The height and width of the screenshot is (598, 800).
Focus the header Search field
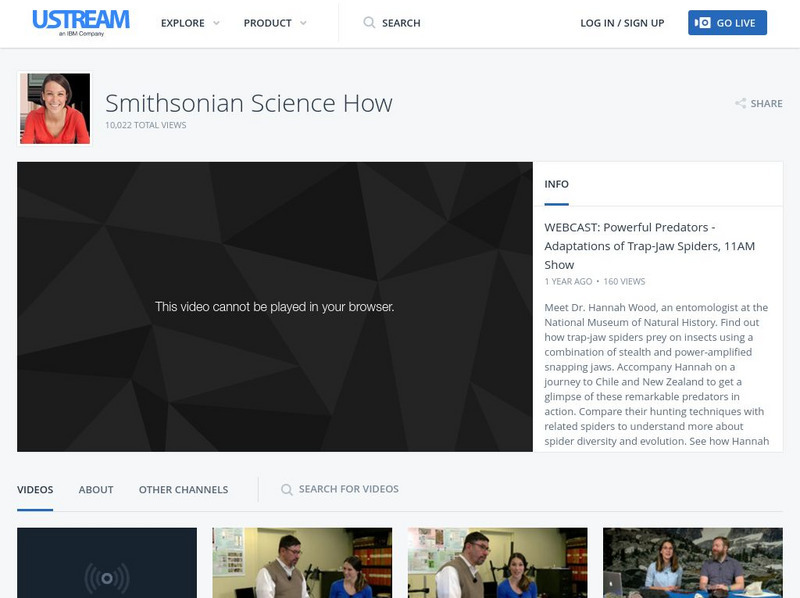401,23
